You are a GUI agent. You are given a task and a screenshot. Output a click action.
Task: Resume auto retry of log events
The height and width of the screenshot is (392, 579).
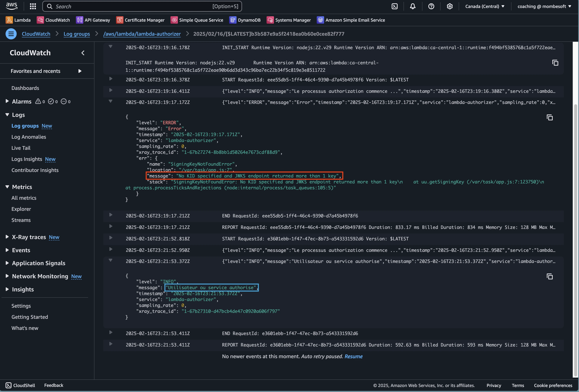[354, 356]
